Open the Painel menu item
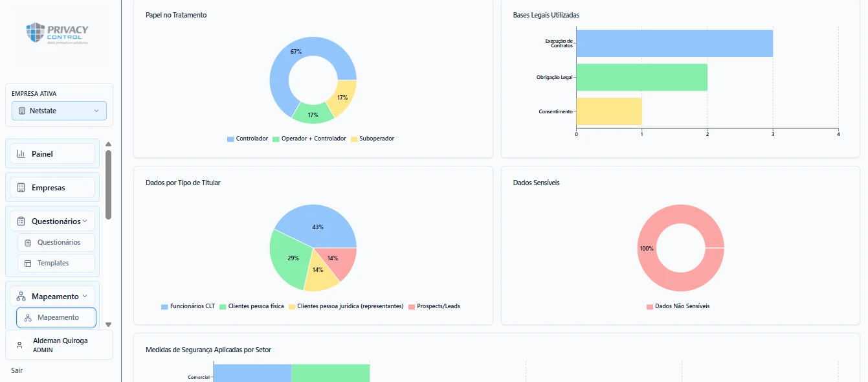868x382 pixels. [x=52, y=154]
